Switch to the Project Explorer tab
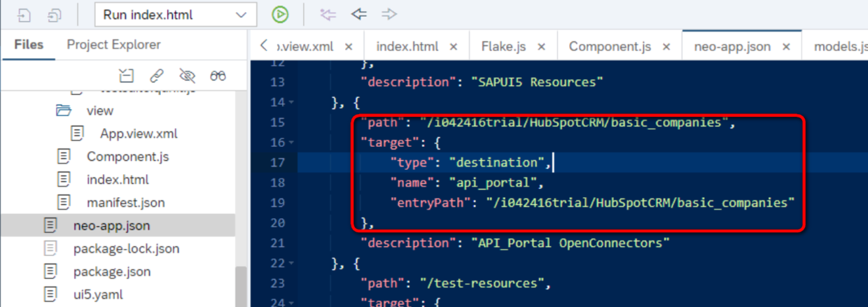Screen dimensions: 868x307 pos(113,45)
